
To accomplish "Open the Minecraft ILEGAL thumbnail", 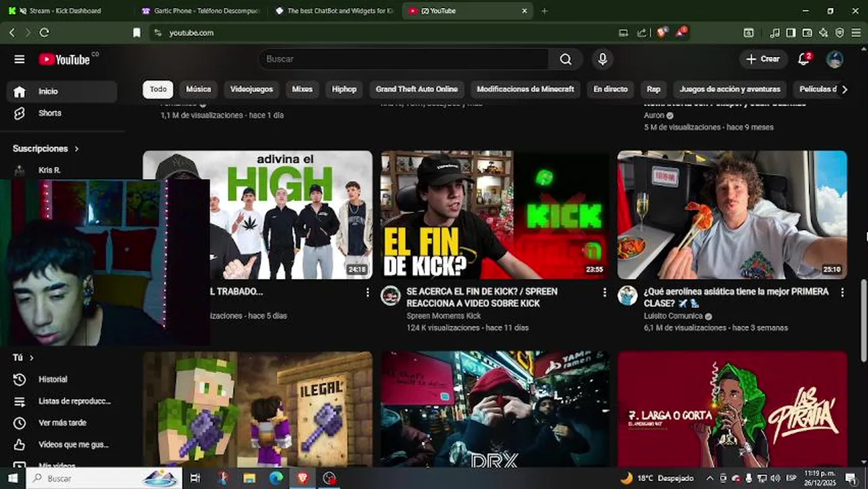I will [x=257, y=409].
